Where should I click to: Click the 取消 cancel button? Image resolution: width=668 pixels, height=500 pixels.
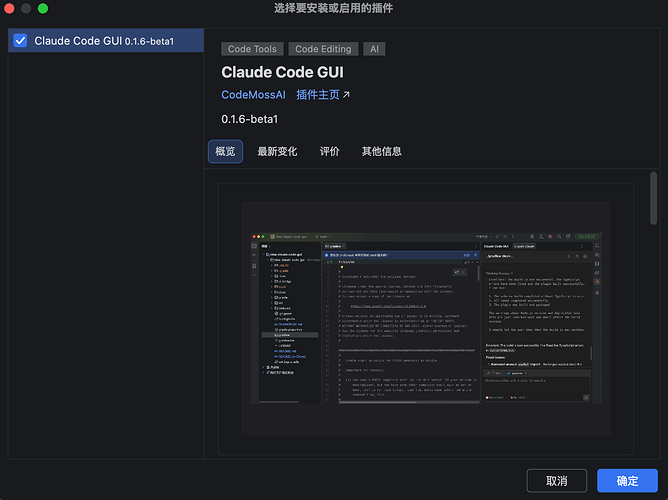[557, 481]
